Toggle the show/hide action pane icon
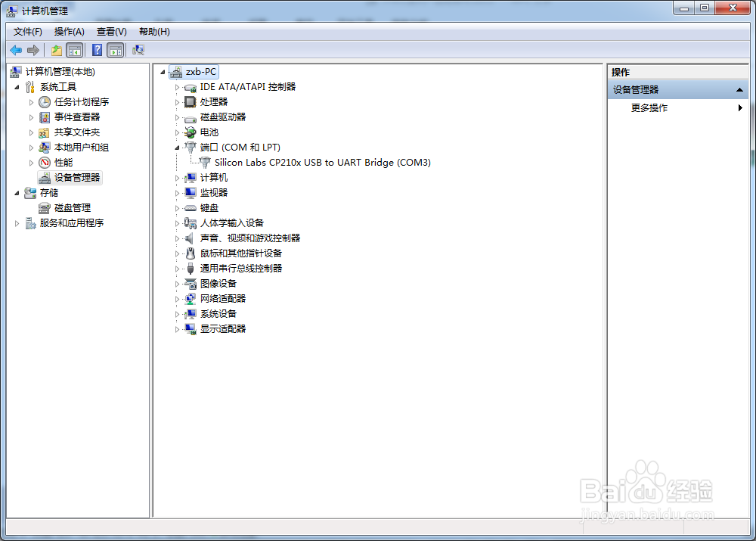The height and width of the screenshot is (541, 756). 116,50
